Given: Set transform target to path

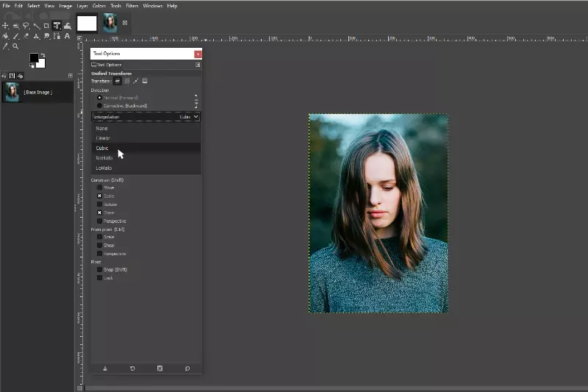Looking at the screenshot, I should [x=136, y=81].
